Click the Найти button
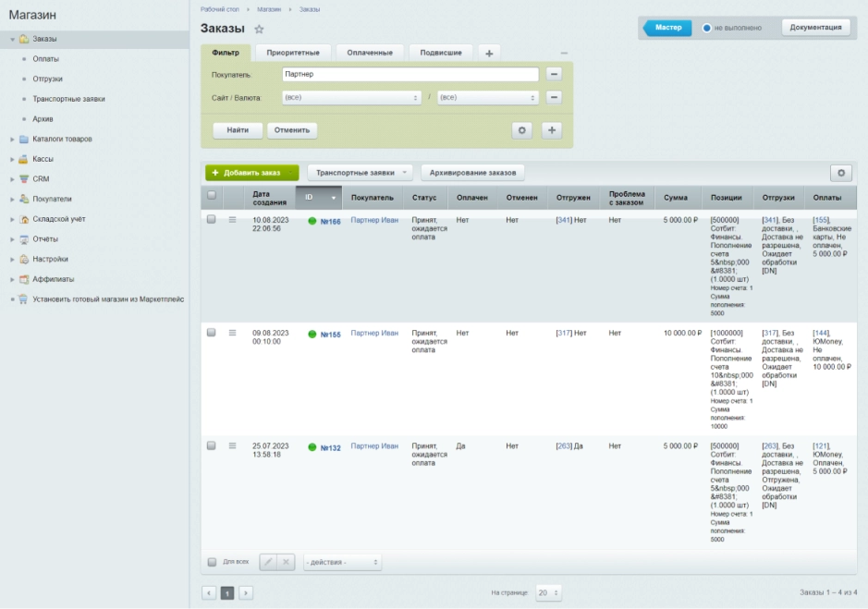Image resolution: width=868 pixels, height=609 pixels. [238, 130]
